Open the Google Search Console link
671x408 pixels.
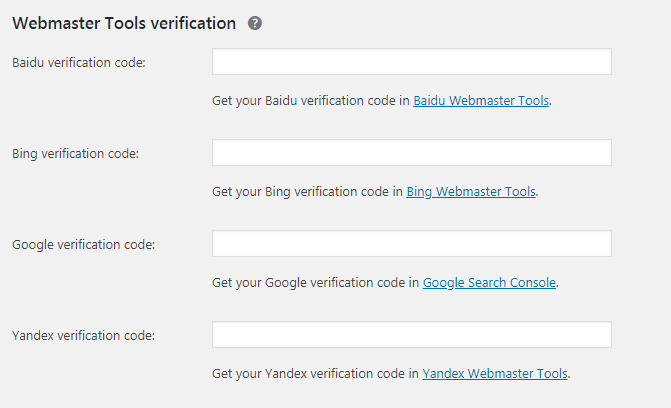click(489, 283)
